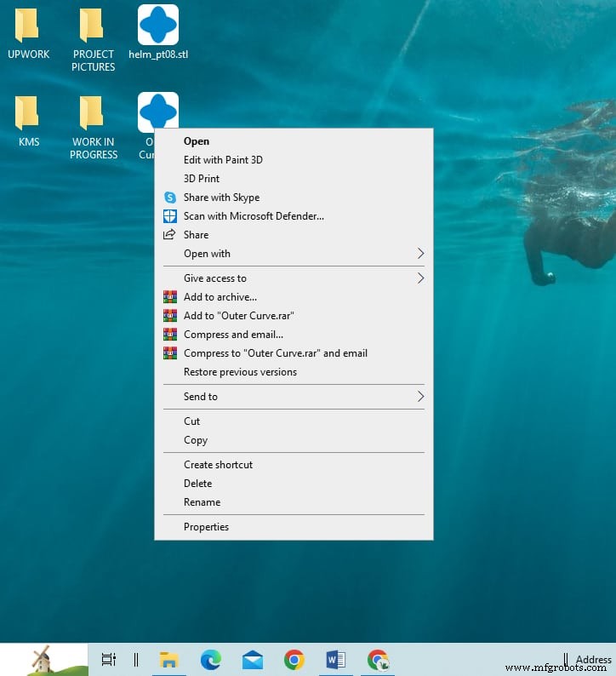Screen dimensions: 616x676
Task: Expand the Send to submenu
Action: (x=294, y=397)
